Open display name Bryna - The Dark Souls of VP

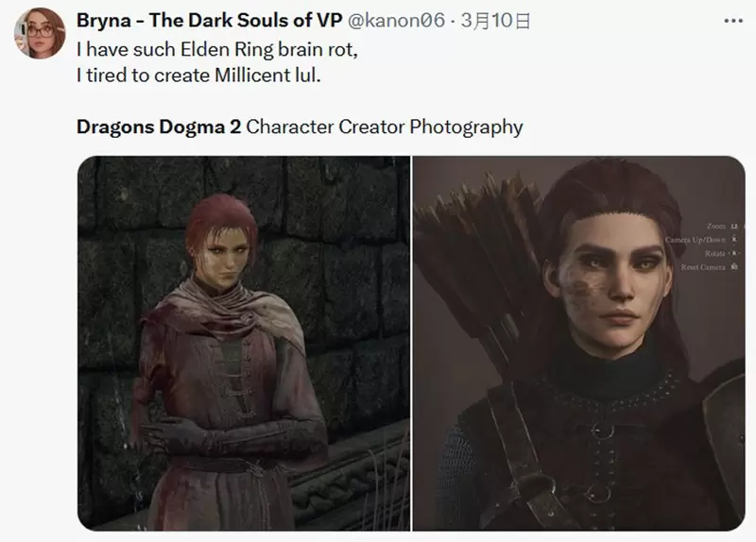[209, 20]
